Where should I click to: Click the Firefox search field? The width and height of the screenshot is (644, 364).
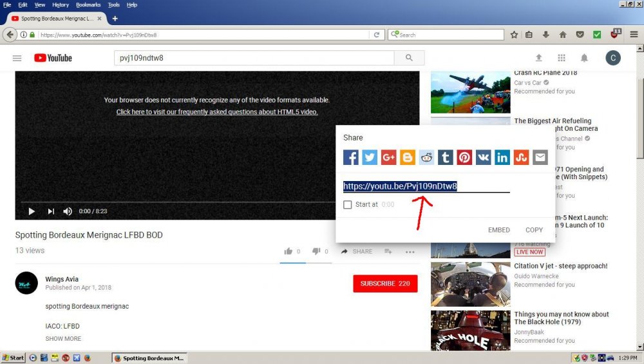[446, 35]
